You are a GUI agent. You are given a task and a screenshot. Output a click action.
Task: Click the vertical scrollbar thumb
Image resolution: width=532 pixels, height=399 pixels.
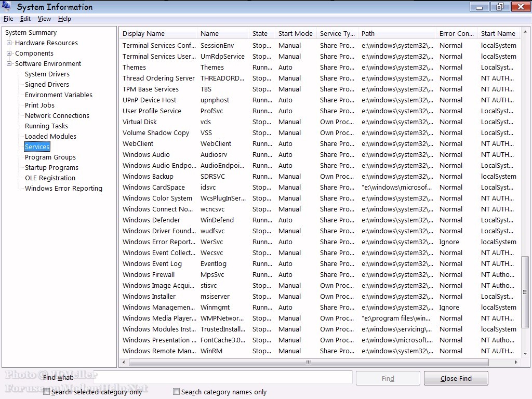click(x=525, y=292)
